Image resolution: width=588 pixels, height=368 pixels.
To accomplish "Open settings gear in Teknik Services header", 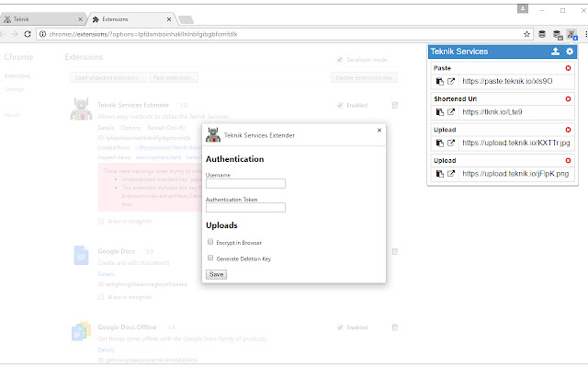I will 570,52.
